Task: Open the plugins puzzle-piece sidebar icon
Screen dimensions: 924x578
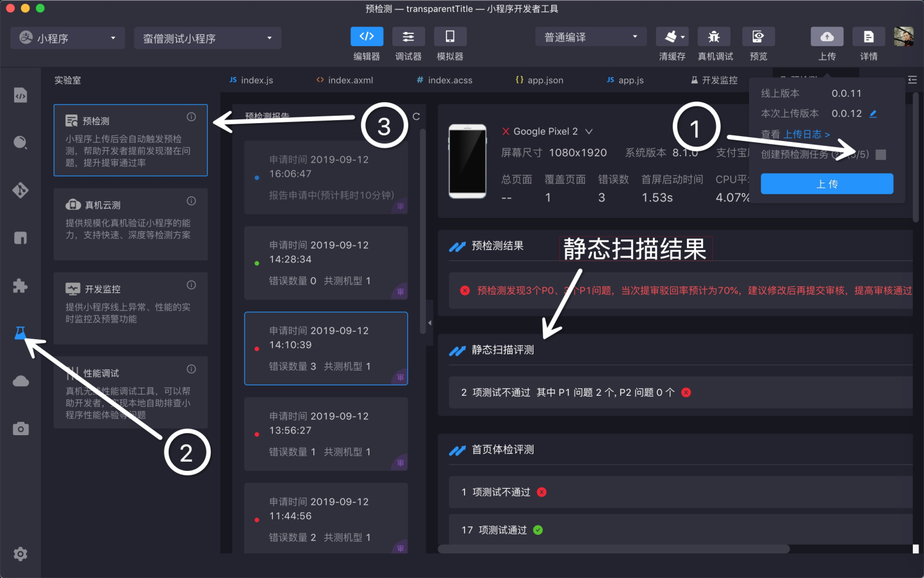Action: pos(20,286)
